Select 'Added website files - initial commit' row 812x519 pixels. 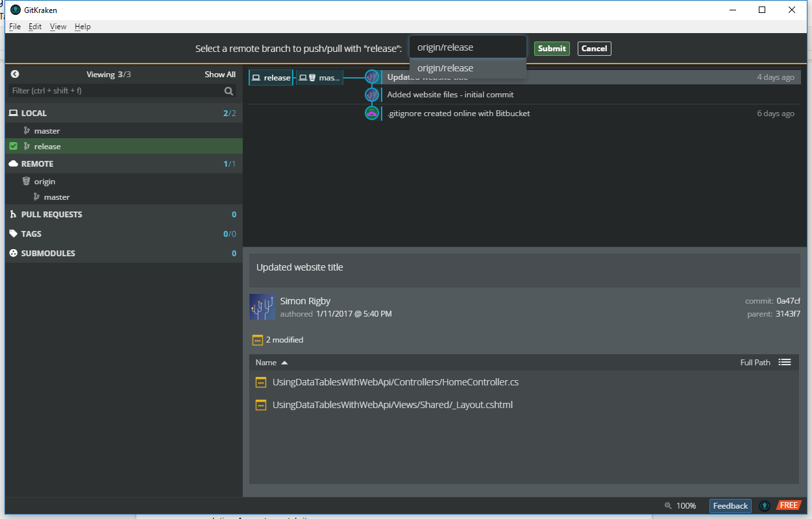point(591,95)
